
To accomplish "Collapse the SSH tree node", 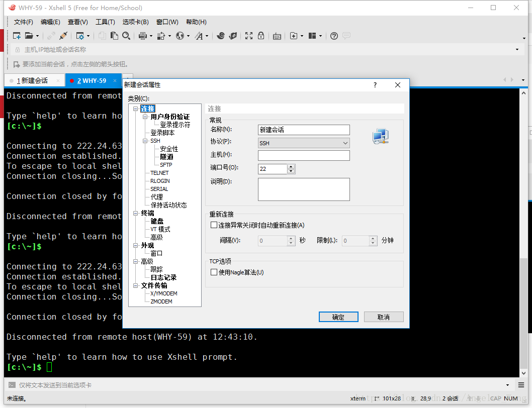I will [145, 141].
